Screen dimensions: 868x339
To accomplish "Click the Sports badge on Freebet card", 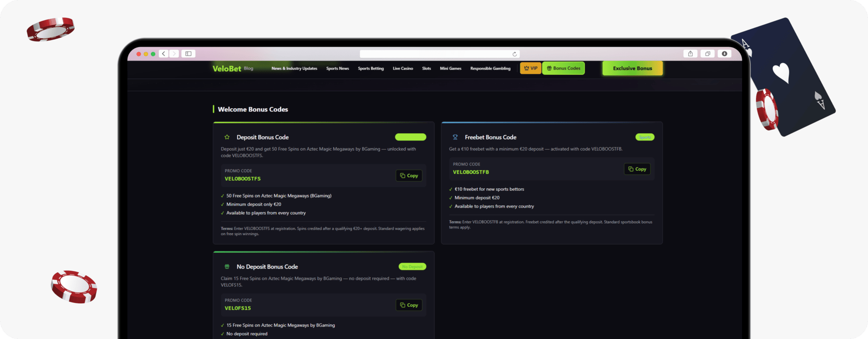I will (645, 137).
